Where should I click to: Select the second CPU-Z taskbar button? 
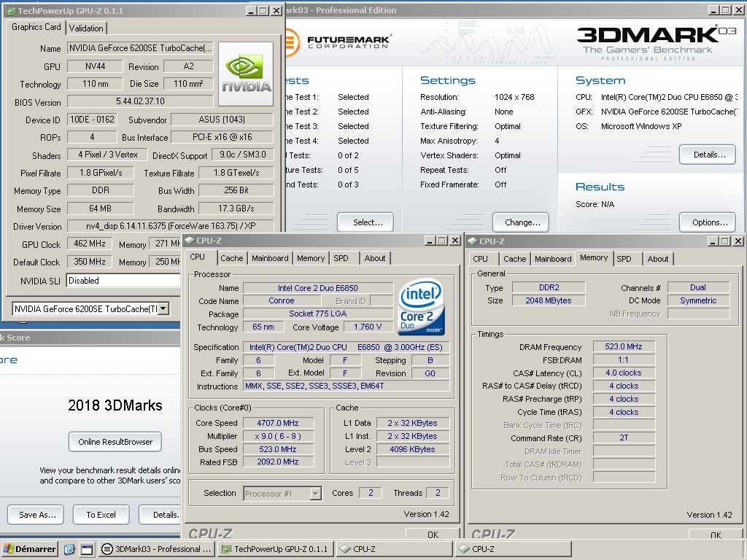pyautogui.click(x=513, y=549)
